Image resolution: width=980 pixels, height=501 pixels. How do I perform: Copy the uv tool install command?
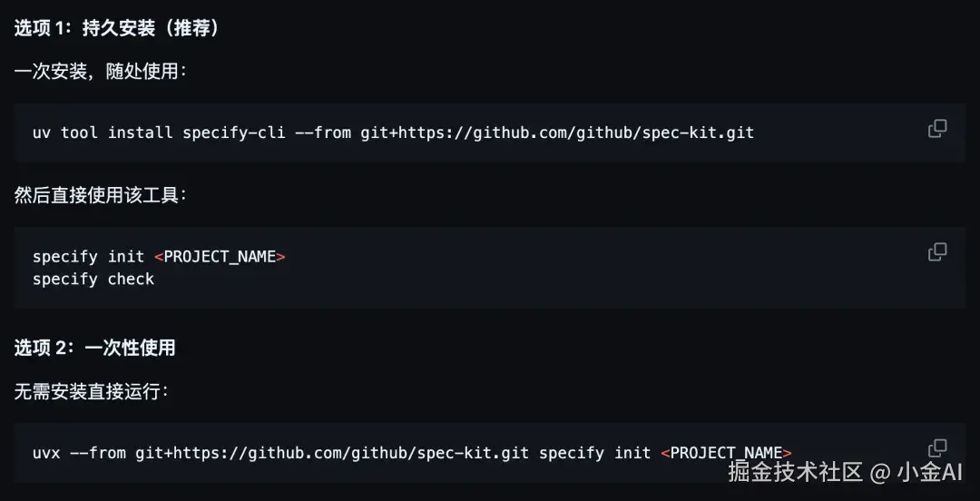(936, 128)
